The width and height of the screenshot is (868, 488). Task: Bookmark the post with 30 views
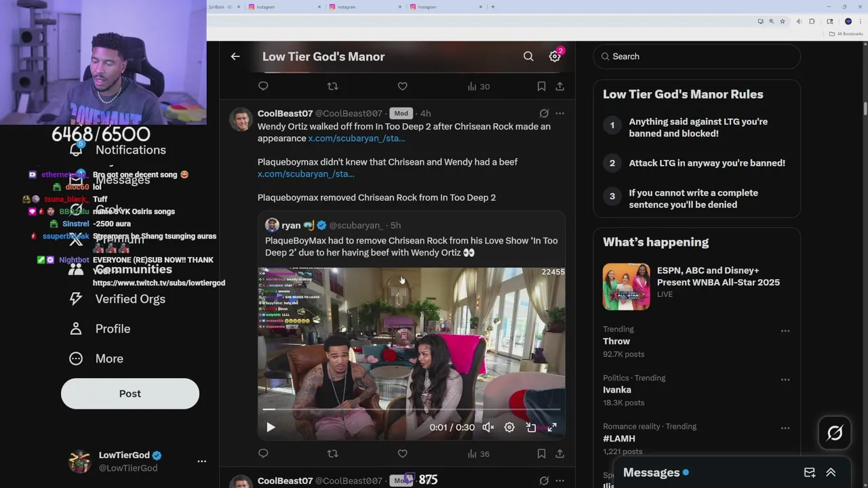click(541, 86)
